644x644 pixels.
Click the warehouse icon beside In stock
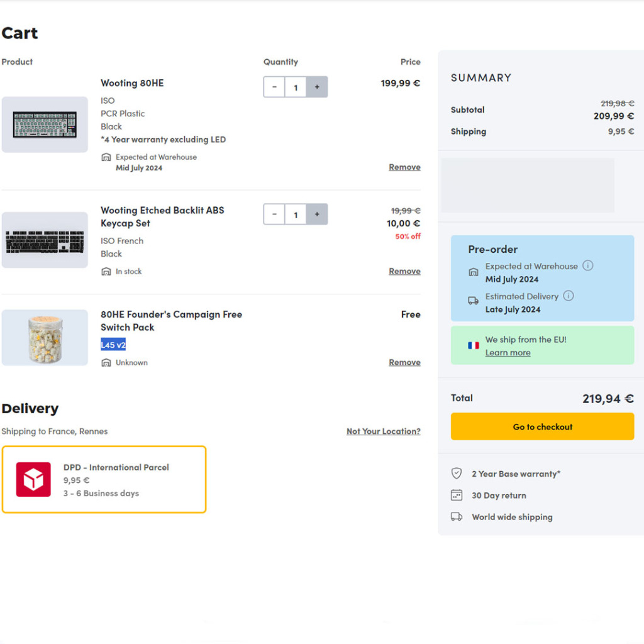click(x=106, y=271)
